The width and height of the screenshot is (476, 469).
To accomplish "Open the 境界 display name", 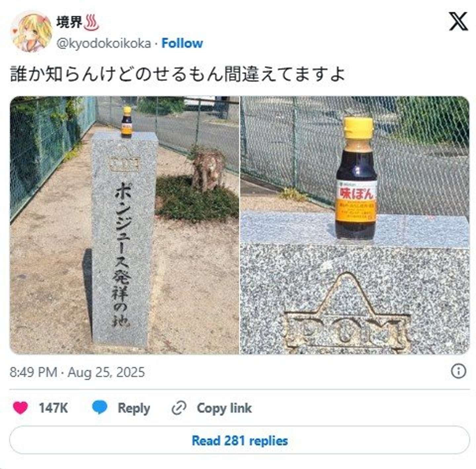I will [69, 23].
